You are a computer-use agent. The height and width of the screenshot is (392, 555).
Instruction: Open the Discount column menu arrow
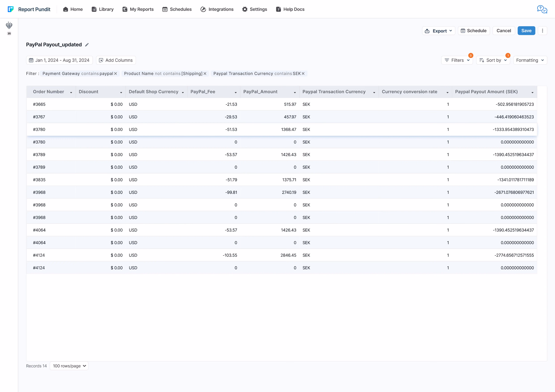point(121,92)
